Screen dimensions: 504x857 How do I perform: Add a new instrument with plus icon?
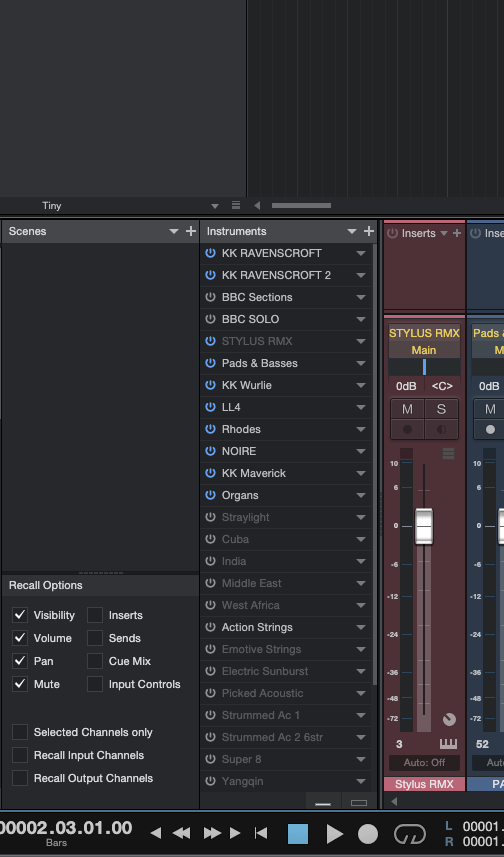click(x=369, y=231)
